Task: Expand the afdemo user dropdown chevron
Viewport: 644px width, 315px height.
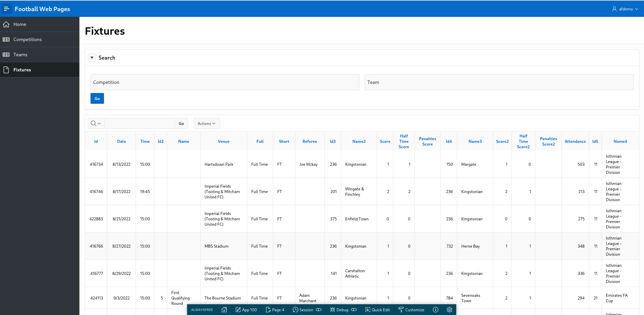Action: tap(637, 9)
